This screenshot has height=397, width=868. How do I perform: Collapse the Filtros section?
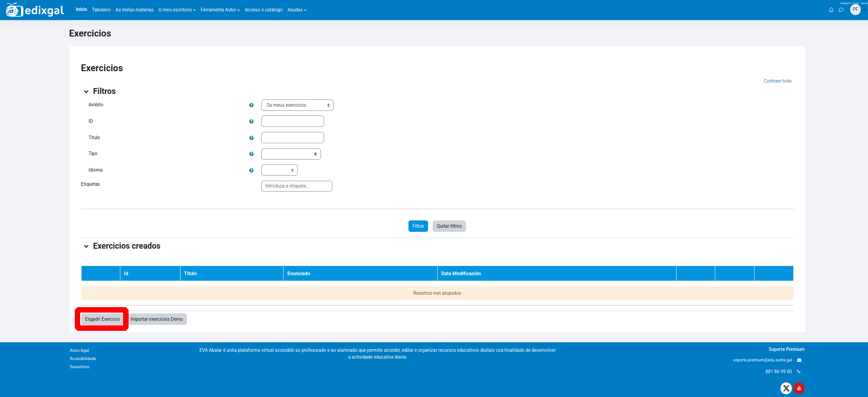click(x=86, y=92)
